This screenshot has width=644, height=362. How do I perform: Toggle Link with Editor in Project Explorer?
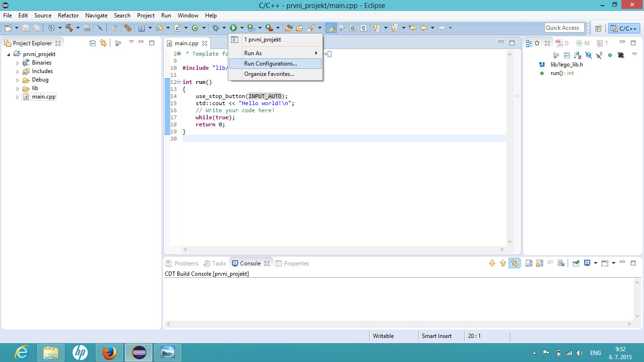pos(103,43)
